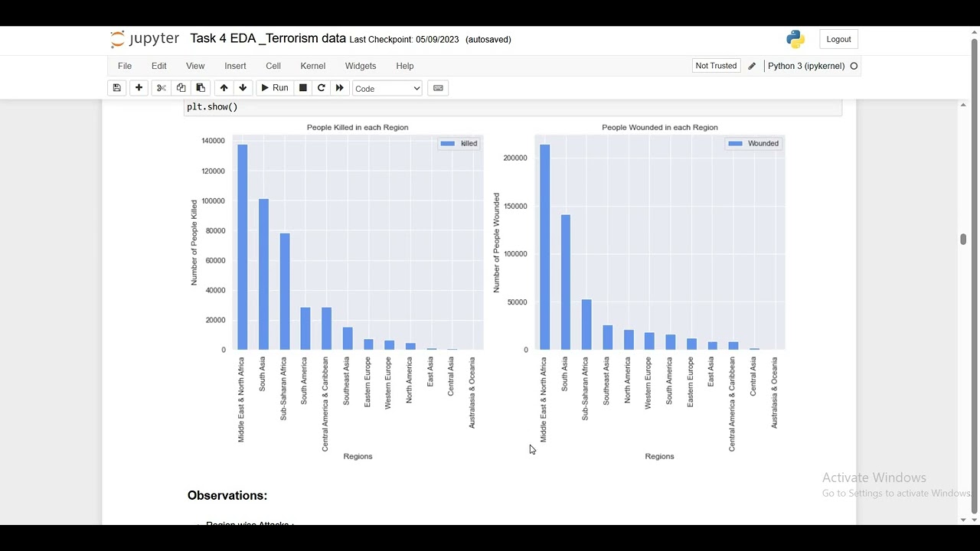The height and width of the screenshot is (551, 980).
Task: Paste cells below icon
Action: (201, 88)
